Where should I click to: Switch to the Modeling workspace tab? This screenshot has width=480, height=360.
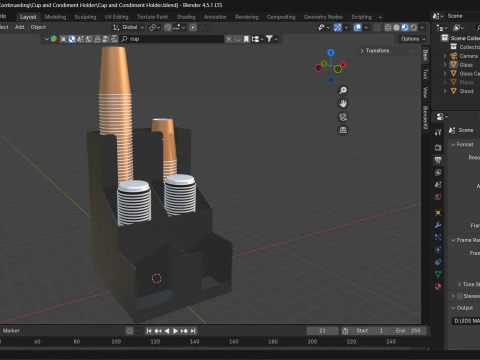(55, 17)
